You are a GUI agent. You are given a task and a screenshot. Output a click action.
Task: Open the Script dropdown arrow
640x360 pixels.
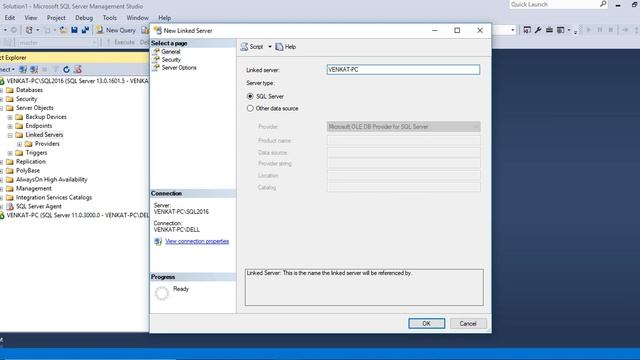pos(270,47)
